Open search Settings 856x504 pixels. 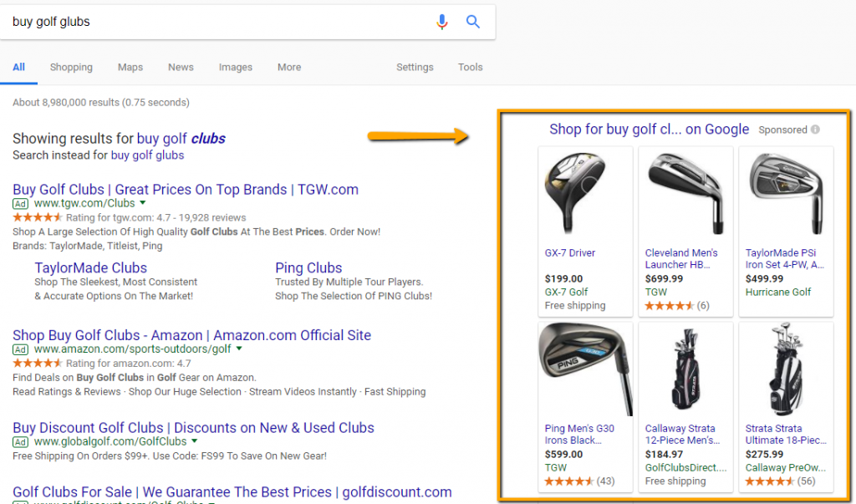coord(415,67)
